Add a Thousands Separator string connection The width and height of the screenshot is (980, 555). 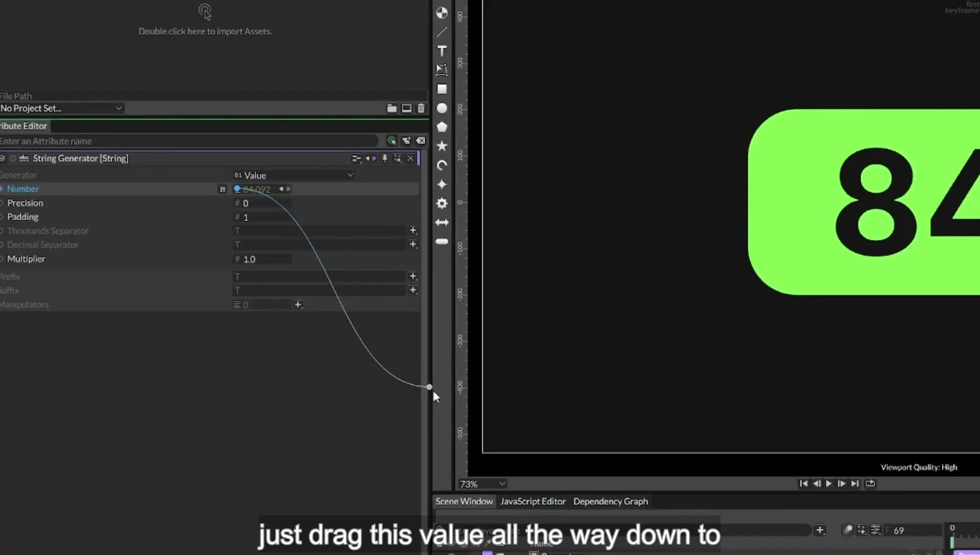pyautogui.click(x=413, y=231)
